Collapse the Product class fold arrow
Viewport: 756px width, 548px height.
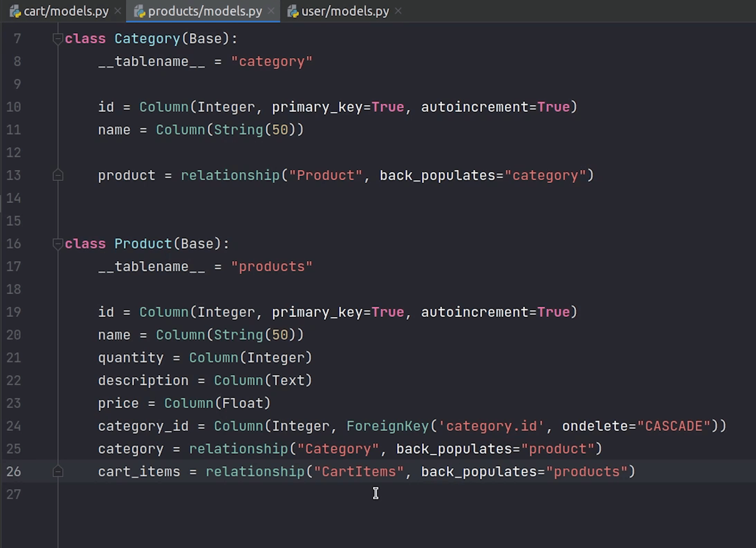click(x=58, y=244)
